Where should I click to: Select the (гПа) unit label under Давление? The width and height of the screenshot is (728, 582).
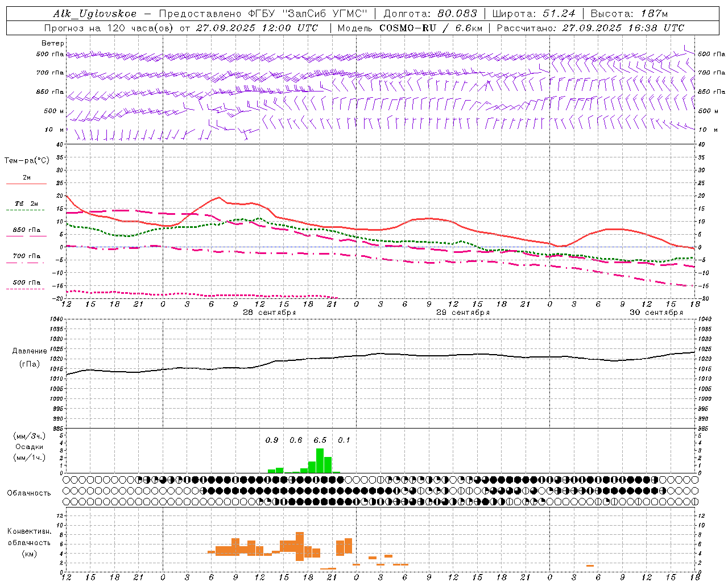(30, 364)
